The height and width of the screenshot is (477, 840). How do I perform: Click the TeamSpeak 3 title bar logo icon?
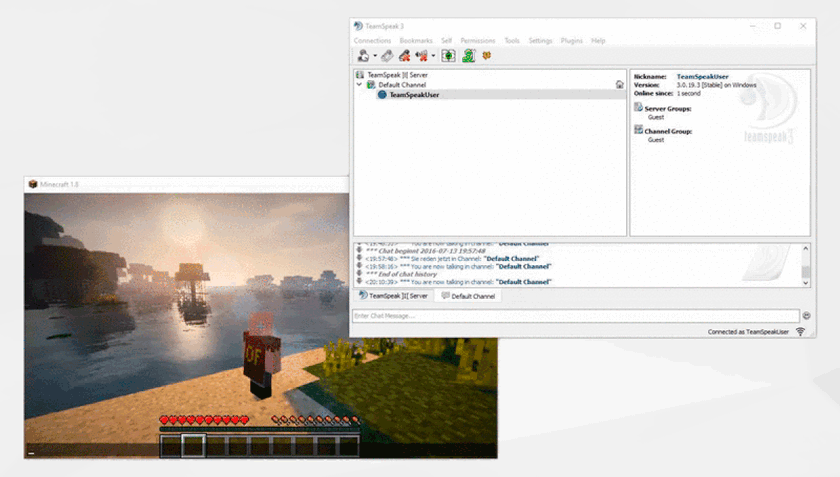pyautogui.click(x=358, y=26)
